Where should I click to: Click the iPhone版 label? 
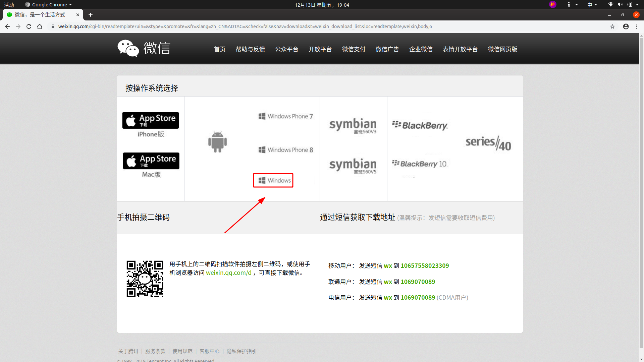click(151, 134)
